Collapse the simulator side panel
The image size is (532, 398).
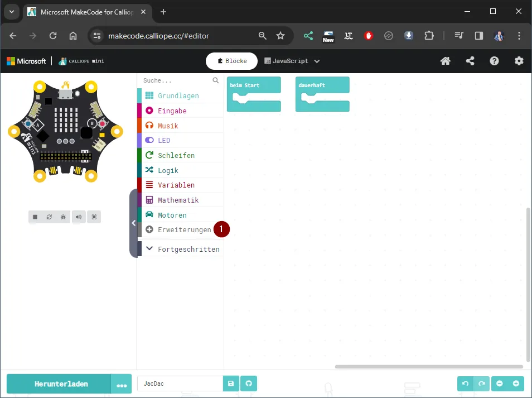click(133, 223)
